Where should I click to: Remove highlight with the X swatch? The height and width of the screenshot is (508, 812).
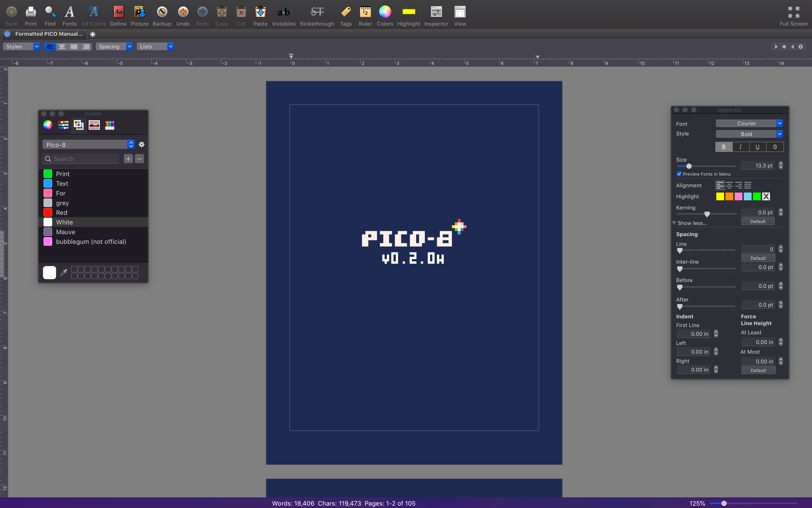tap(766, 196)
